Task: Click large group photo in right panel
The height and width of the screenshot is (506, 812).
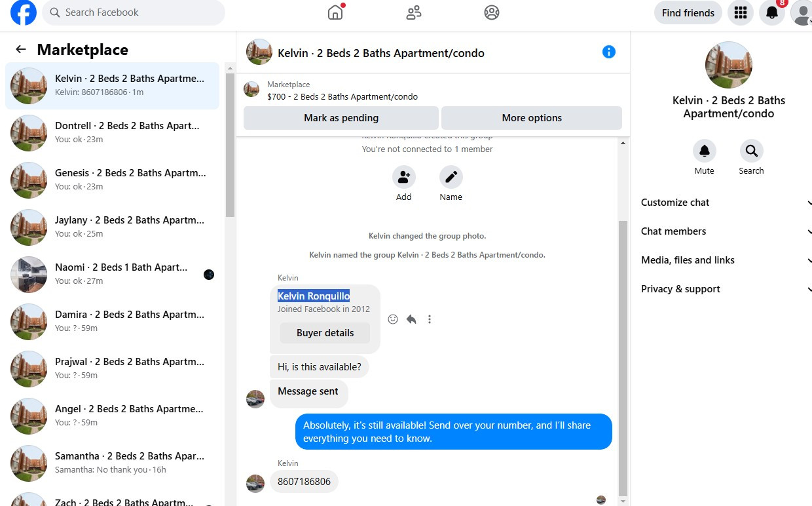Action: 729,65
